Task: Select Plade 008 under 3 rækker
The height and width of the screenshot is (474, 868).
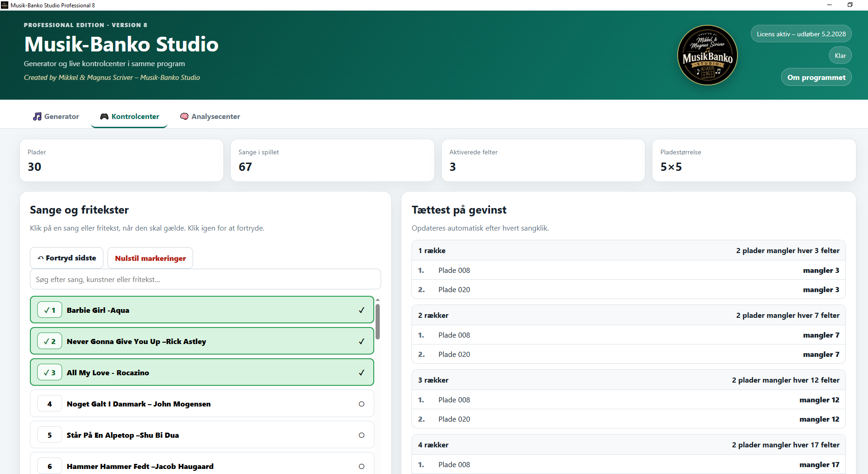Action: click(628, 400)
